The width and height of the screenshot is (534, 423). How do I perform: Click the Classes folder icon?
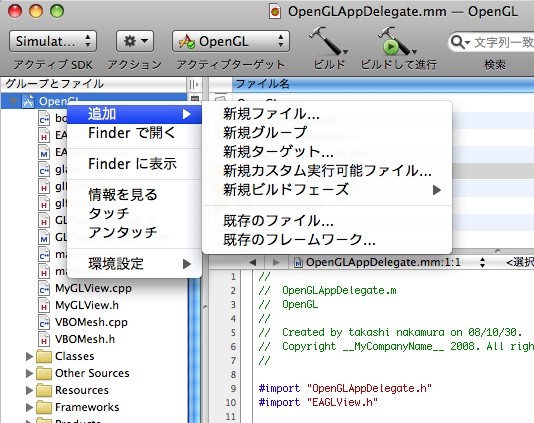point(44,356)
